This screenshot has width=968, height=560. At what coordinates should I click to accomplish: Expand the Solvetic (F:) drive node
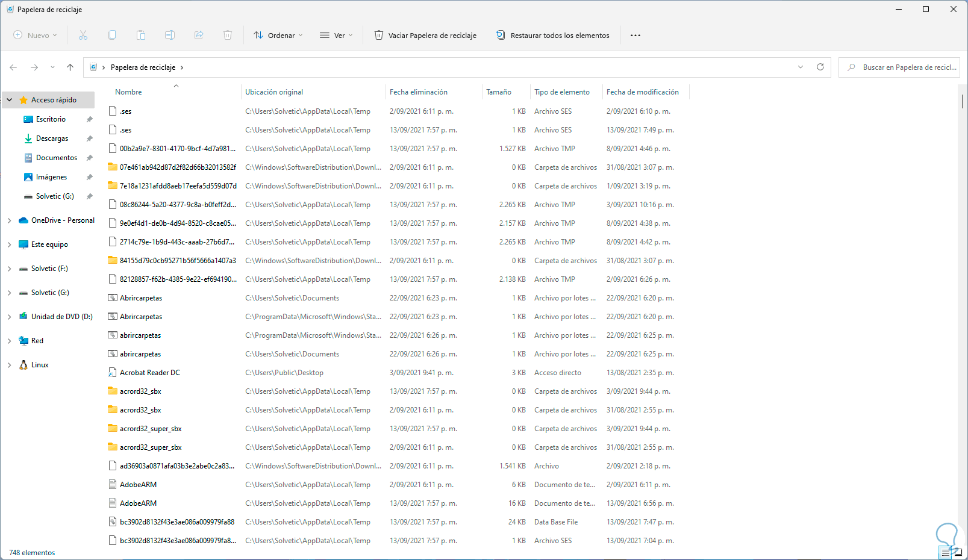(x=10, y=269)
